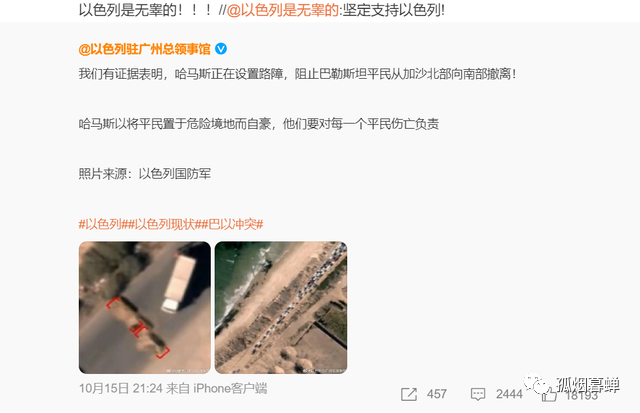The image size is (640, 413).
Task: Click the 10月15日 21:24 timestamp
Action: (121, 388)
